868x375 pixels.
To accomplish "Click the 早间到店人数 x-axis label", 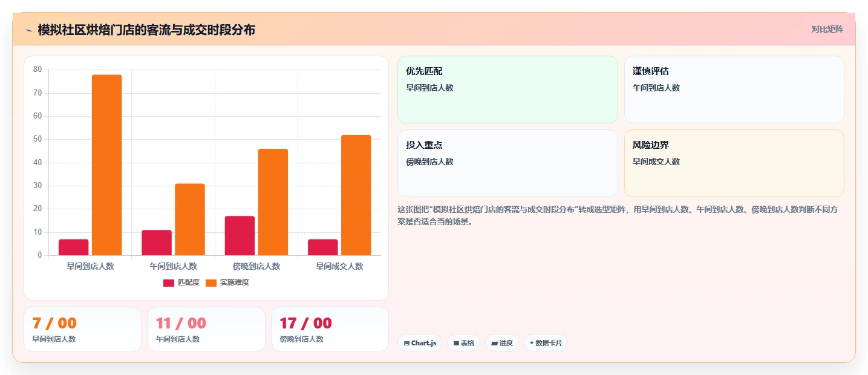I will click(90, 266).
